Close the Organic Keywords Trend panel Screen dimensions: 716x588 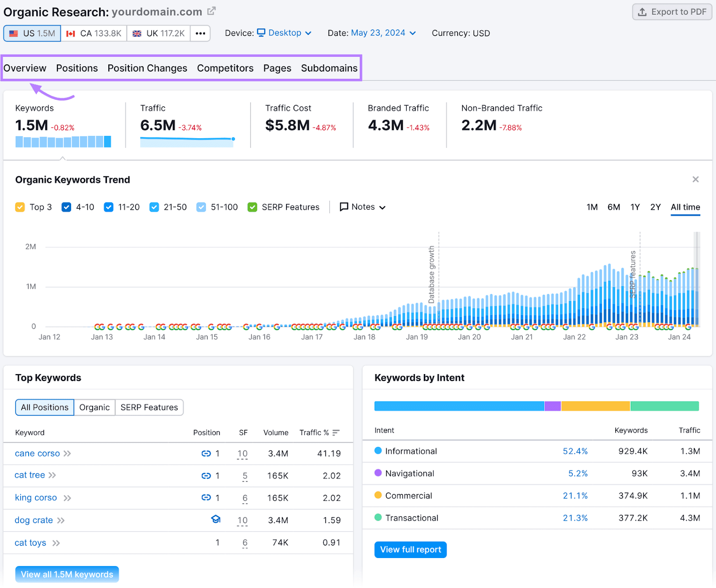click(x=695, y=179)
